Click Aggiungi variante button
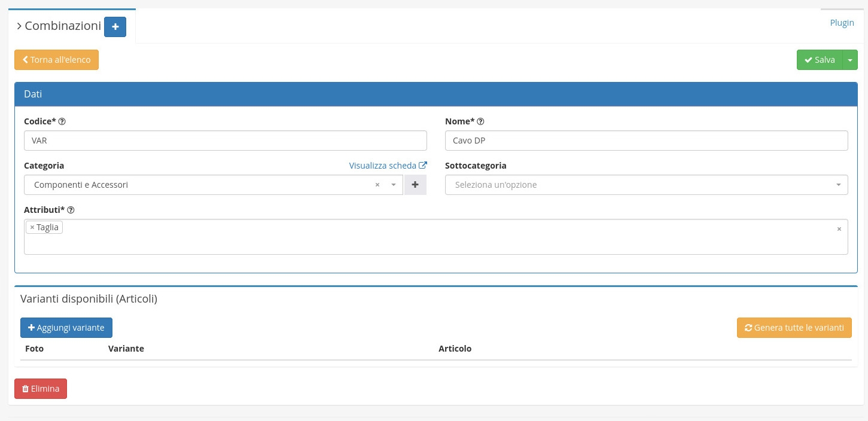The image size is (868, 421). [x=66, y=328]
